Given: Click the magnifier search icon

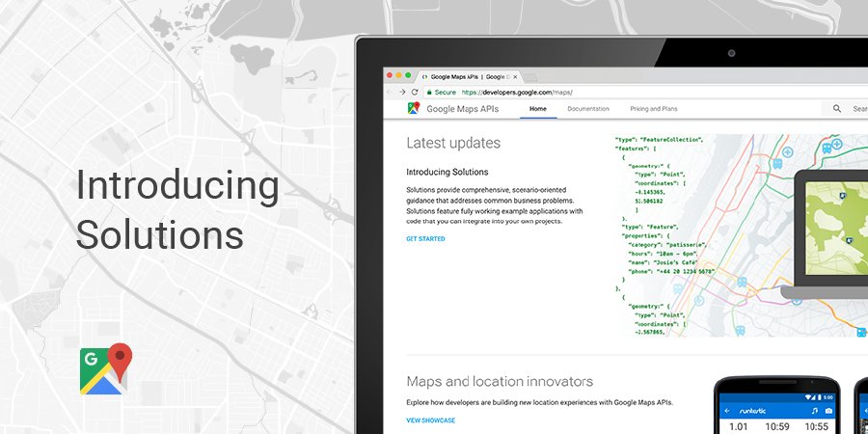Looking at the screenshot, I should (x=837, y=108).
